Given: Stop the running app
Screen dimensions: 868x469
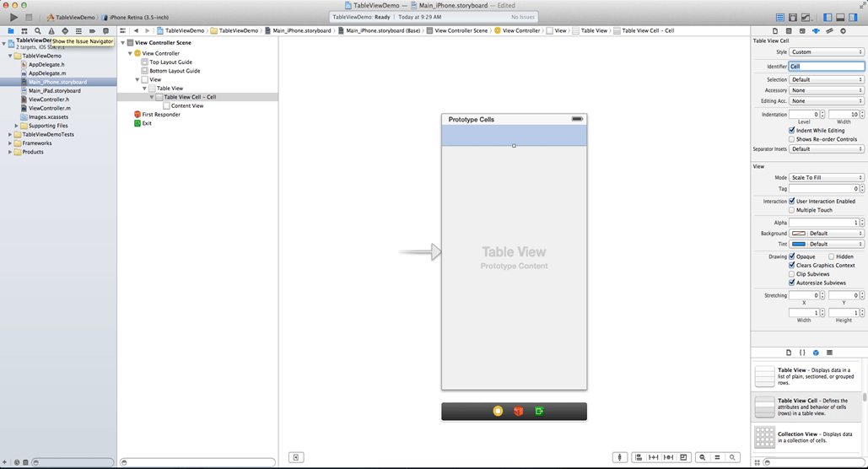Looking at the screenshot, I should (x=29, y=17).
